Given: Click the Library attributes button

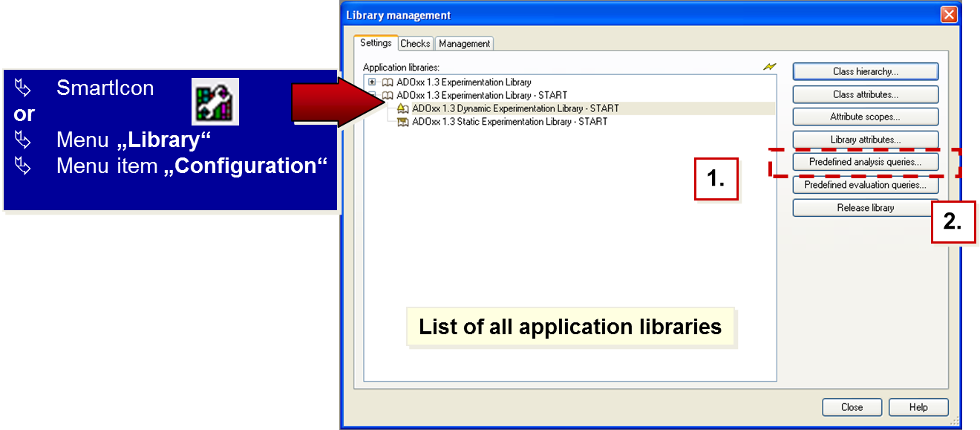Looking at the screenshot, I should [866, 140].
